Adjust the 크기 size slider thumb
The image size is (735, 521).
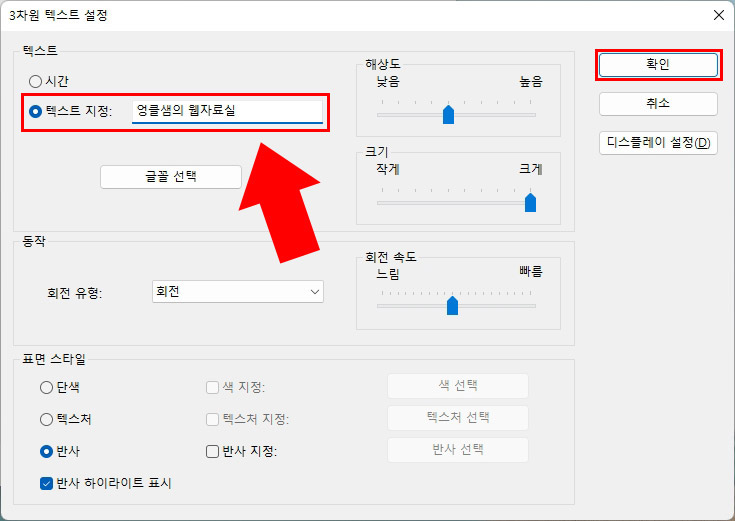[530, 203]
